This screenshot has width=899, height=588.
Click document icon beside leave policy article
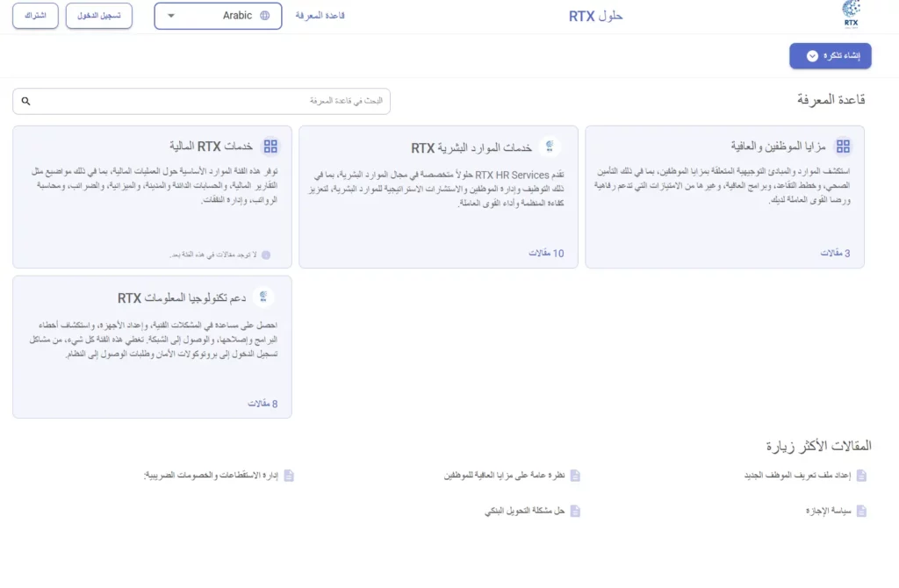(x=861, y=510)
